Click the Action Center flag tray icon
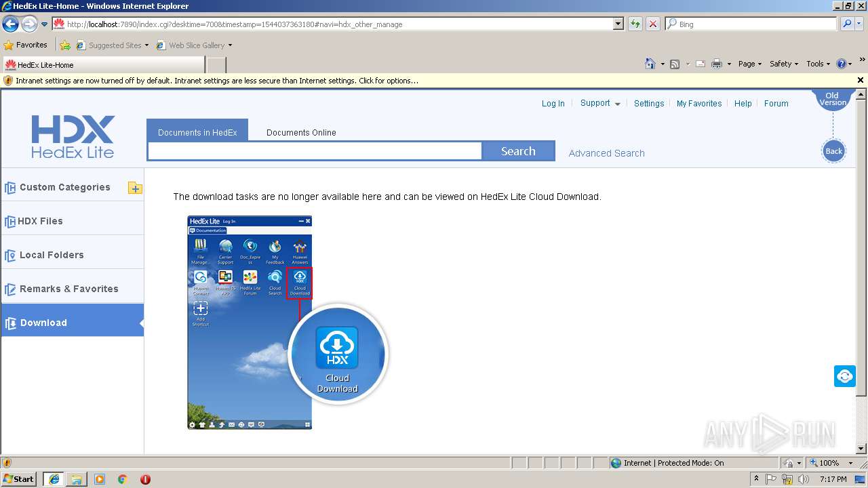Viewport: 868px width, 488px height. click(x=771, y=479)
